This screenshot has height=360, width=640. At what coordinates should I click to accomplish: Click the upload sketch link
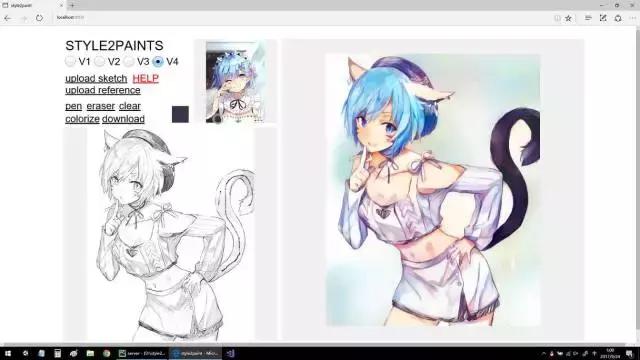(96, 78)
